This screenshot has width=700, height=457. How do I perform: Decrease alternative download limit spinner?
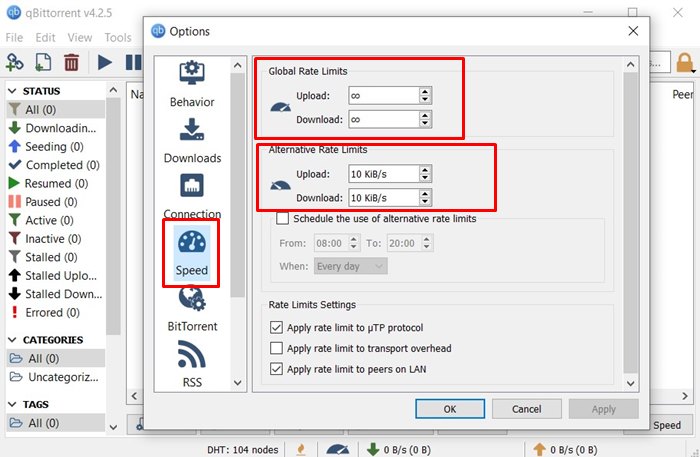(425, 202)
